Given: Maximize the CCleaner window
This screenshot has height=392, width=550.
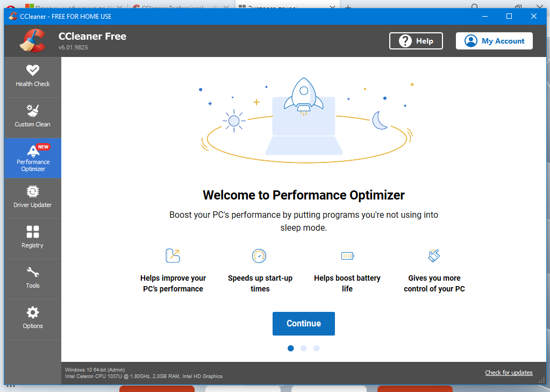Looking at the screenshot, I should tap(509, 16).
